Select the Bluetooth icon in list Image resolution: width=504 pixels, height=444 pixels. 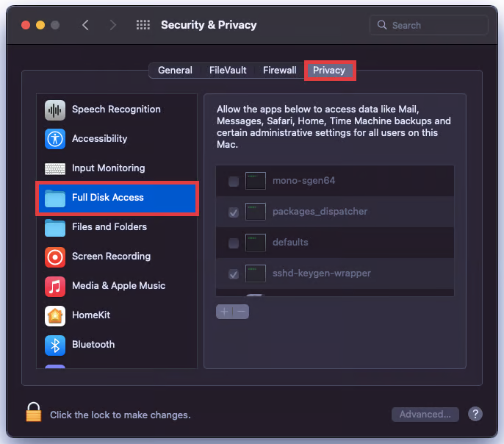pos(55,345)
